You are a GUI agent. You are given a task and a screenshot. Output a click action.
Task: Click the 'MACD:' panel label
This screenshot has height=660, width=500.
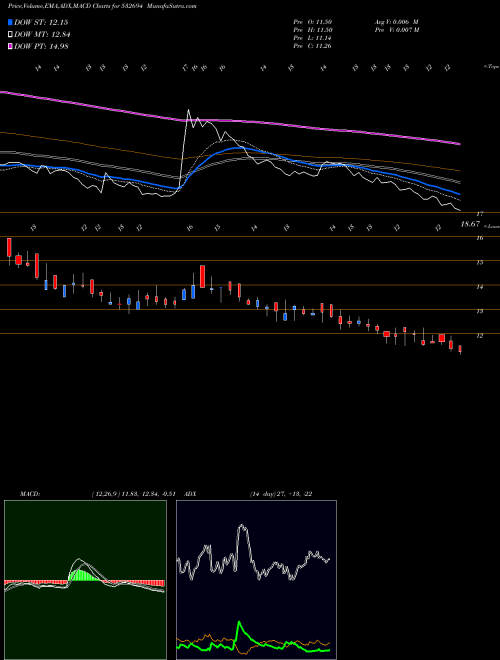29,494
